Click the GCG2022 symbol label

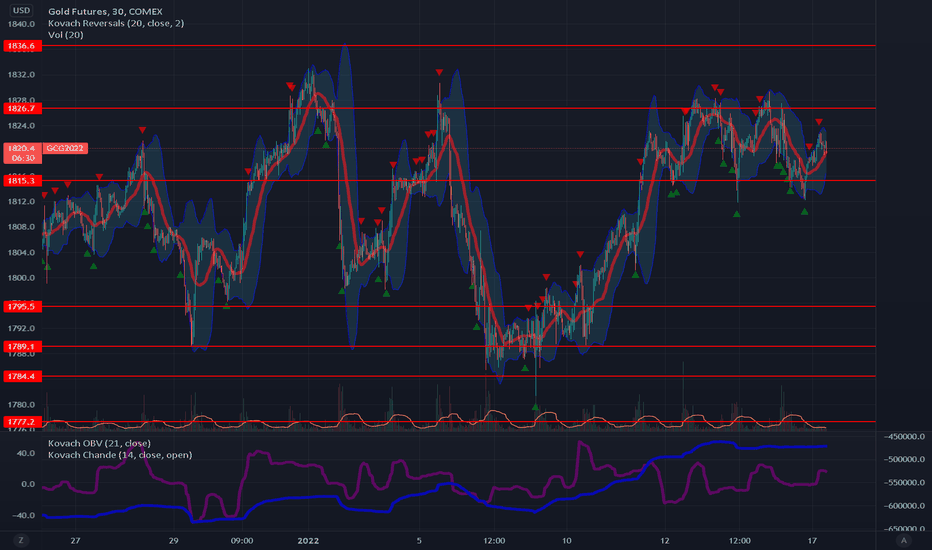point(65,148)
